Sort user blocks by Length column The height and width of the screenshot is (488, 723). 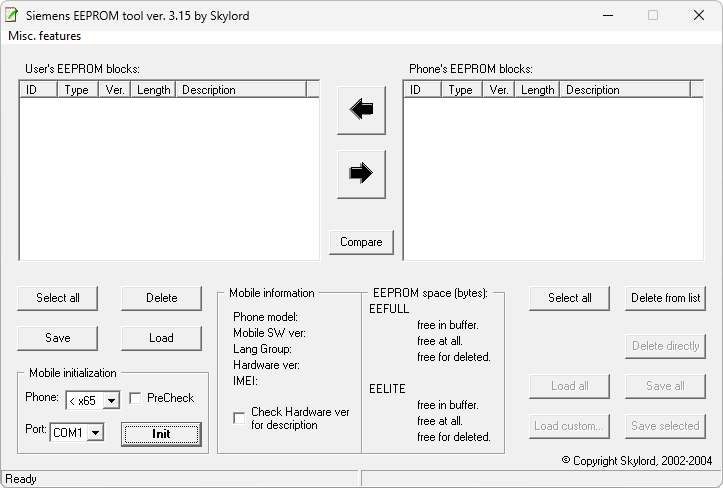point(154,89)
